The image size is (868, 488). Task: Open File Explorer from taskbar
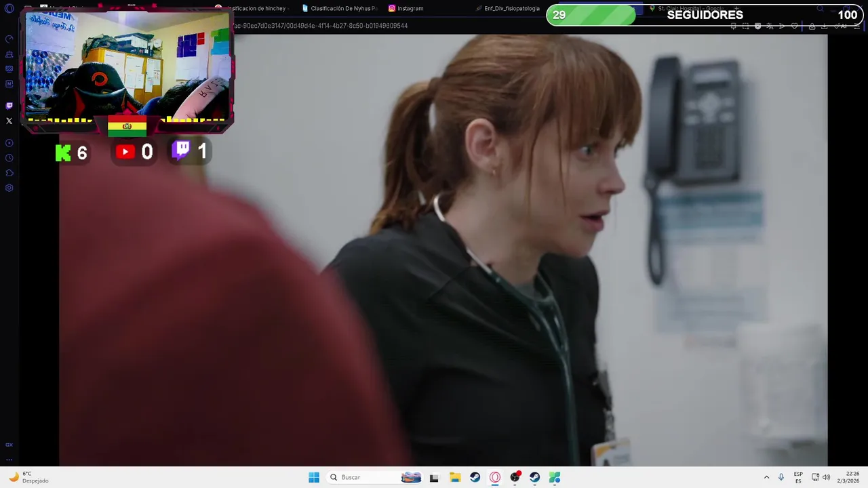455,477
